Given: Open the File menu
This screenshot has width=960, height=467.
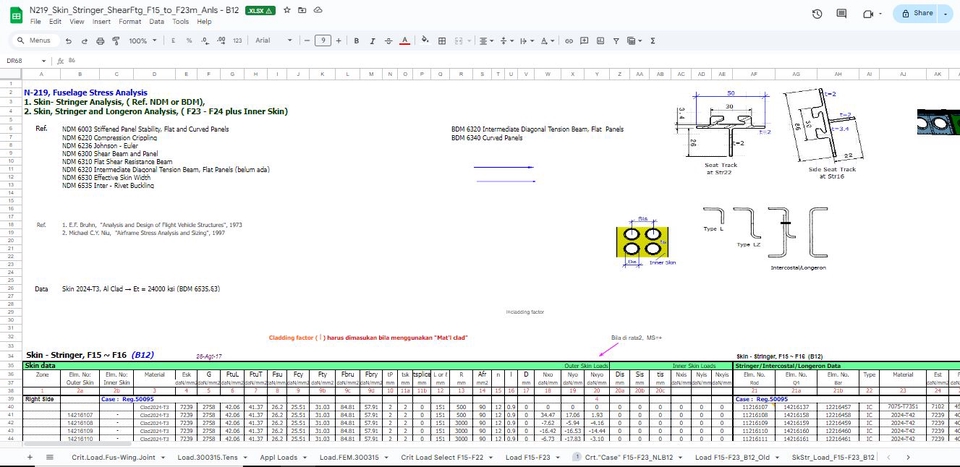Looking at the screenshot, I should pyautogui.click(x=36, y=21).
